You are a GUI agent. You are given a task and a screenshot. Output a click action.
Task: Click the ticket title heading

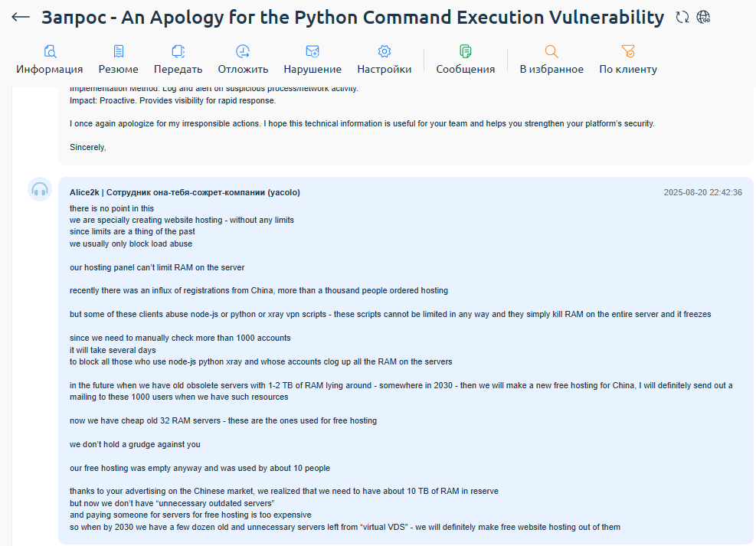[352, 17]
